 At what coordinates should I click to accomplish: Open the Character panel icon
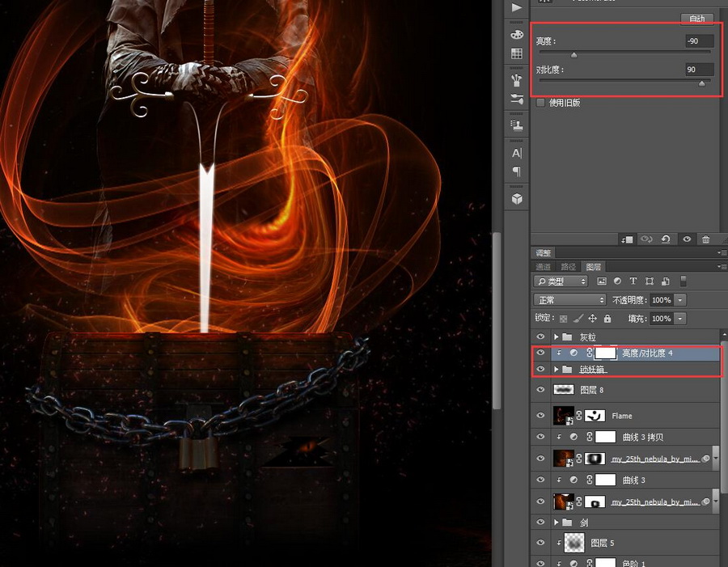516,153
